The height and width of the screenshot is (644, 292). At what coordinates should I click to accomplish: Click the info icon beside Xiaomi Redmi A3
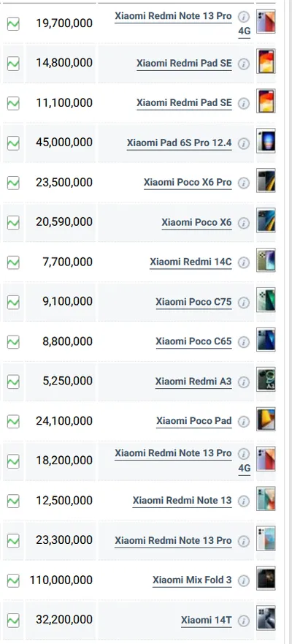[244, 382]
